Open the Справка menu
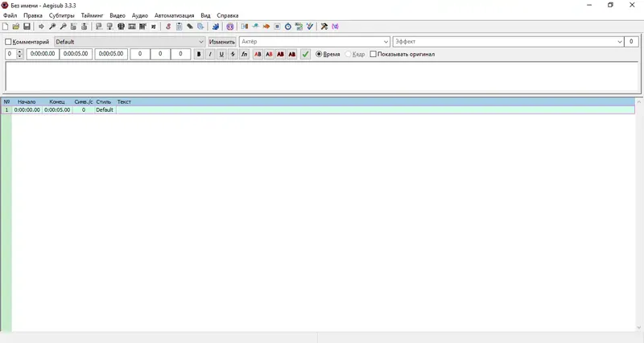644x343 pixels. [x=228, y=15]
